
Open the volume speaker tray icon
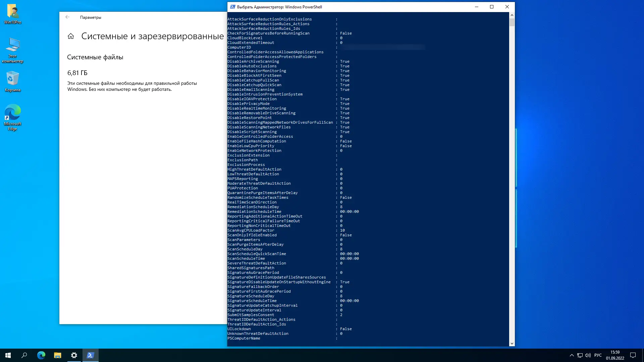coord(588,355)
